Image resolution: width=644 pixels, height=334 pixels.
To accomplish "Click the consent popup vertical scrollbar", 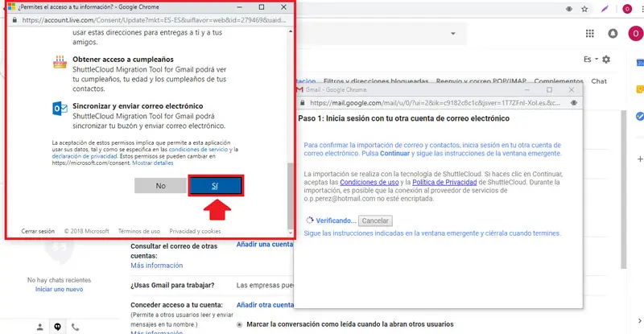I will [291, 196].
